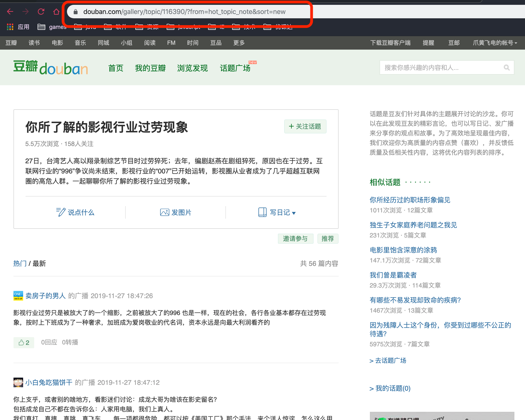Open timestamp 2019-11-27 18:47:26
This screenshot has height=420, width=525.
122,296
